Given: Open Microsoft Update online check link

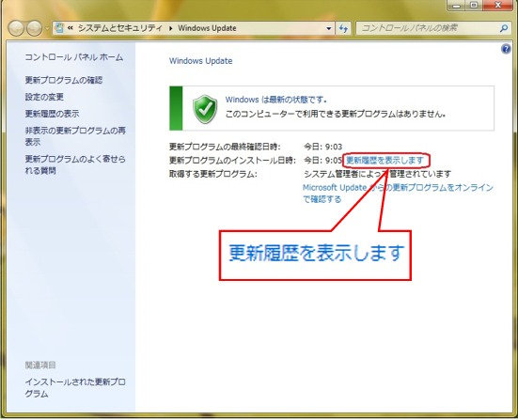Looking at the screenshot, I should [x=398, y=194].
